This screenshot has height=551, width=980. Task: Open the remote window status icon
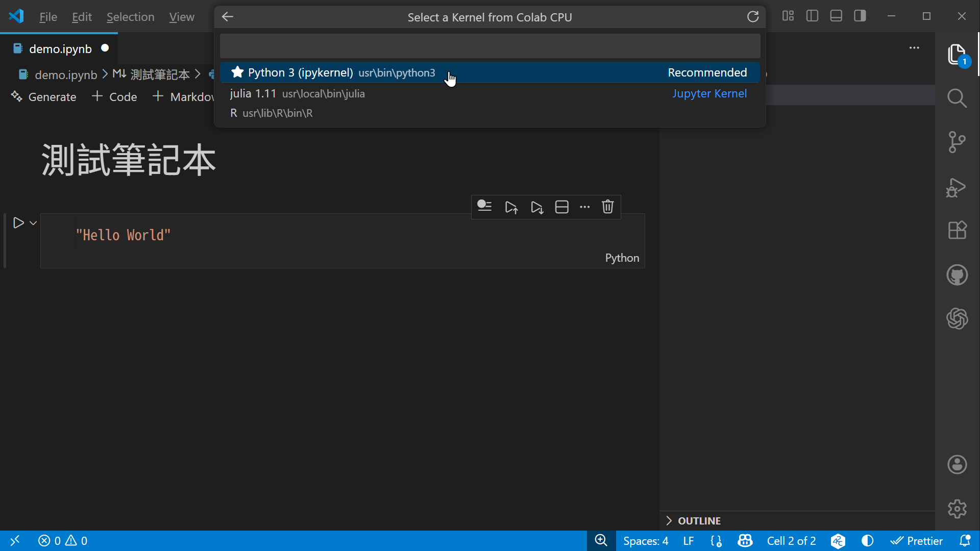coord(15,541)
